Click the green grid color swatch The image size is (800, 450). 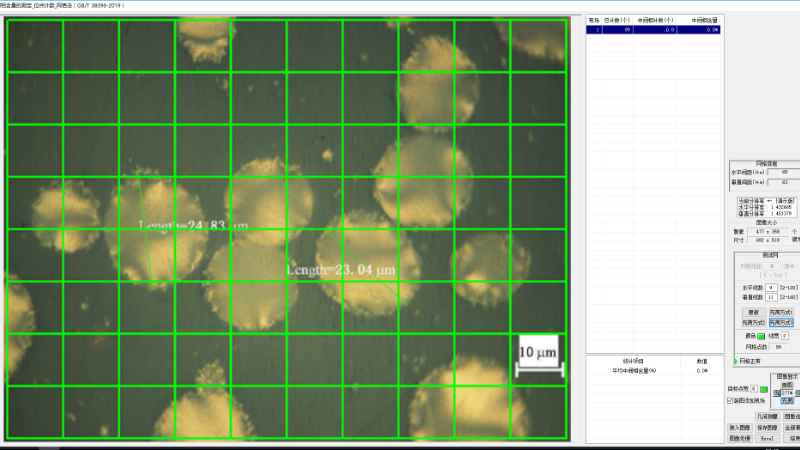pos(760,336)
